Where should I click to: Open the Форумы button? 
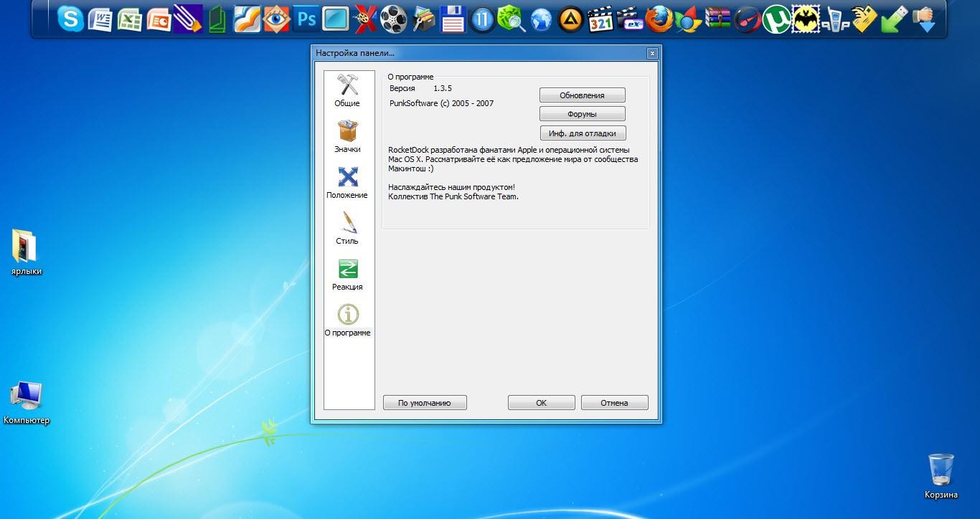tap(582, 114)
